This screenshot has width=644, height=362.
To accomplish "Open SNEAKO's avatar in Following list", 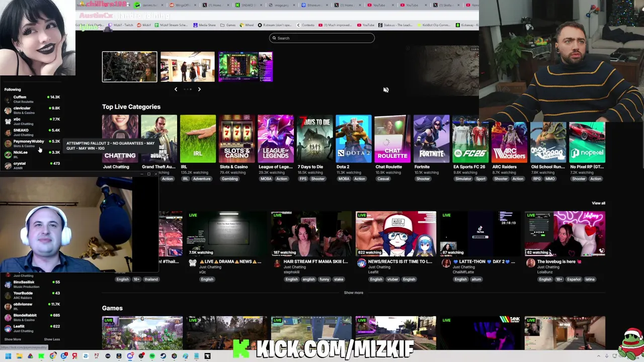I will coord(8,132).
